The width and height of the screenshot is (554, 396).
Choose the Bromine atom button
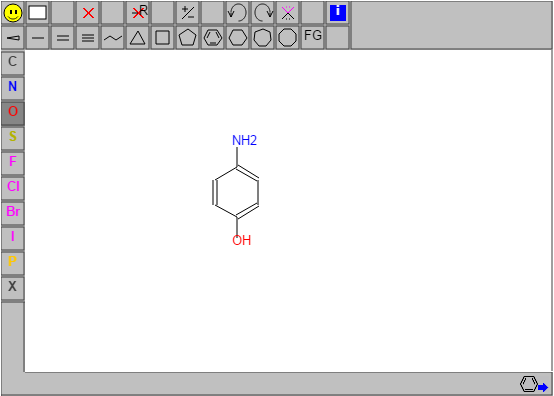click(x=13, y=213)
